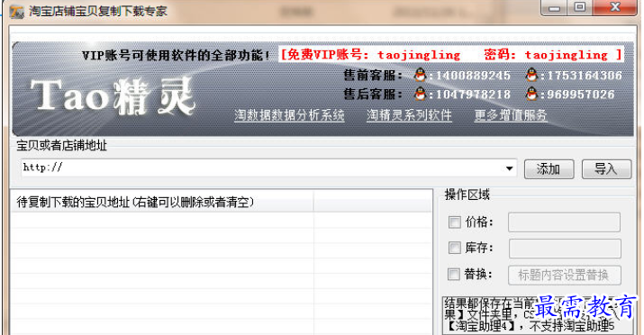Screen dimensions: 644x335
Task: Minimize the 淘宝店铺宝贝复制下载专家 window
Action: 554,8
